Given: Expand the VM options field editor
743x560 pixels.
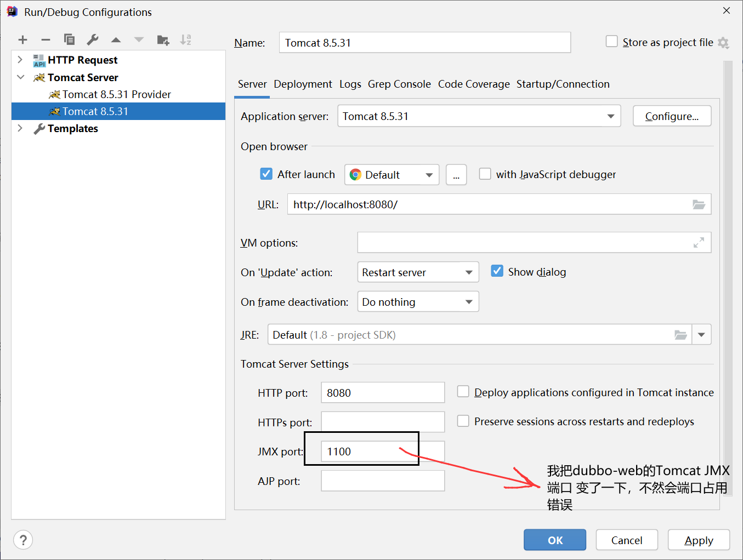Looking at the screenshot, I should [699, 242].
